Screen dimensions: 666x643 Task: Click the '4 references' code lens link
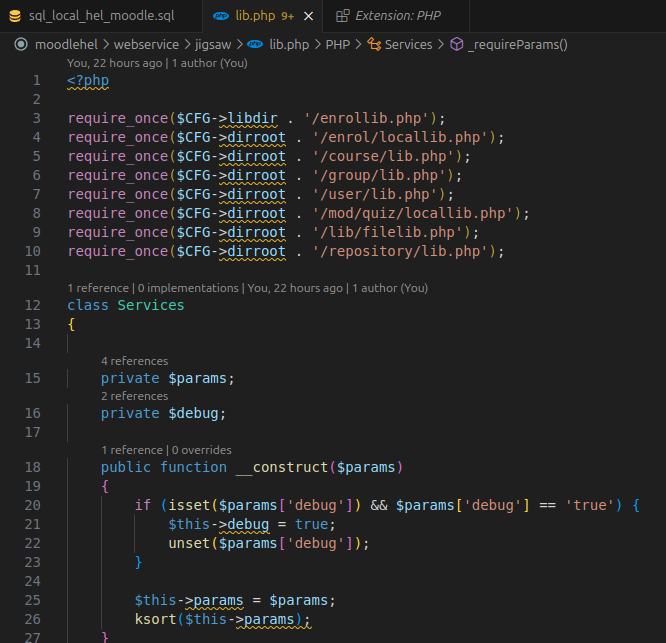point(134,361)
